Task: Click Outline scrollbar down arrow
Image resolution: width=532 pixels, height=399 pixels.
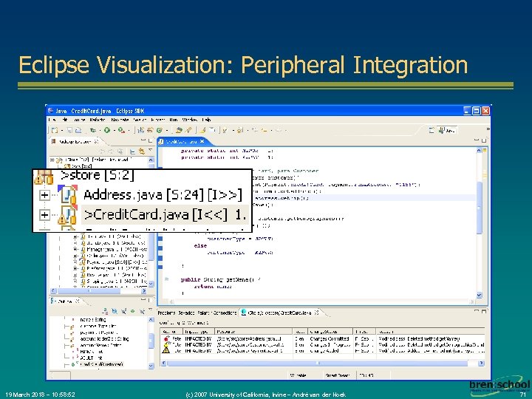Action: 151,366
